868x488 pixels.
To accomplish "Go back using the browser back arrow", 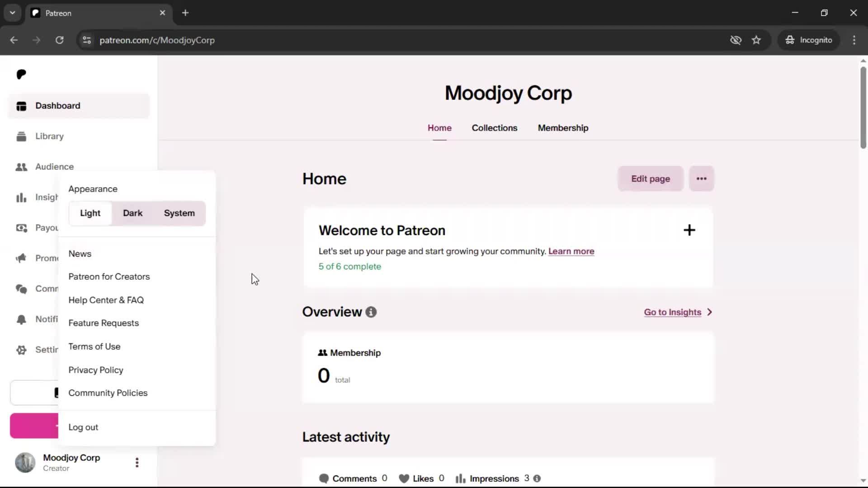I will [14, 40].
